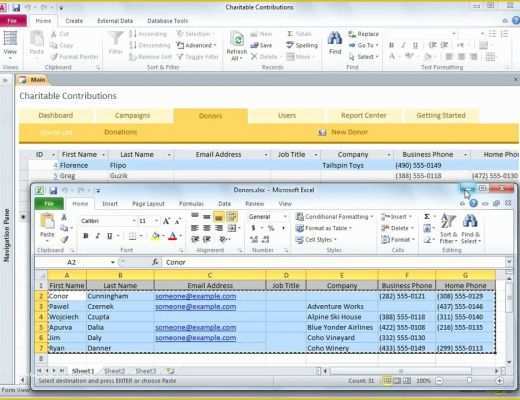Click the Excel Find & Select binoculars
Image resolution: width=520 pixels, height=400 pixels.
[x=470, y=228]
